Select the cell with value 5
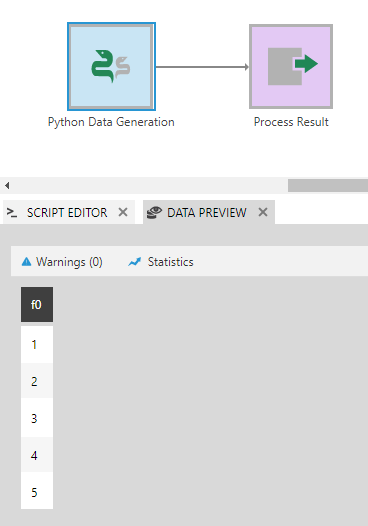This screenshot has height=526, width=368. point(37,492)
